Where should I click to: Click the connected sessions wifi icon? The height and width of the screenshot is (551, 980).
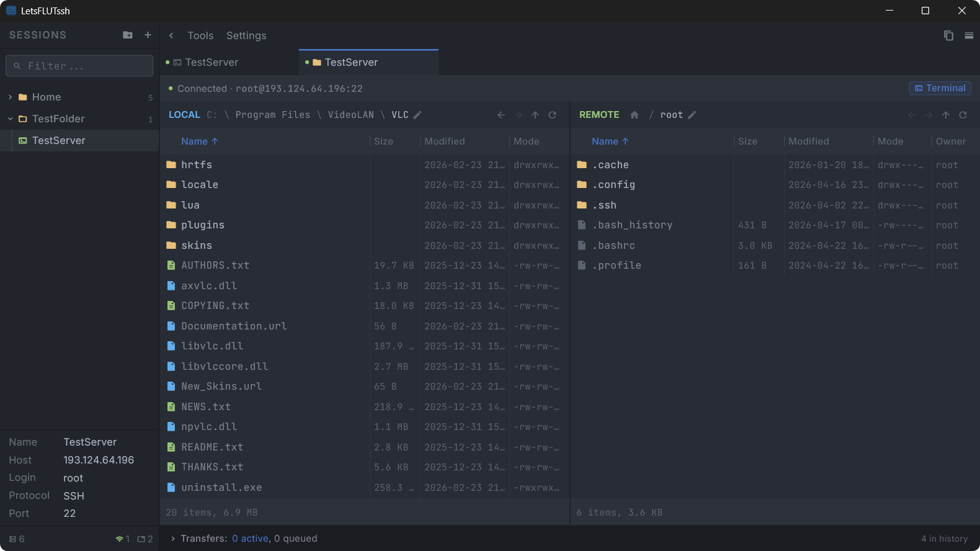pos(119,539)
